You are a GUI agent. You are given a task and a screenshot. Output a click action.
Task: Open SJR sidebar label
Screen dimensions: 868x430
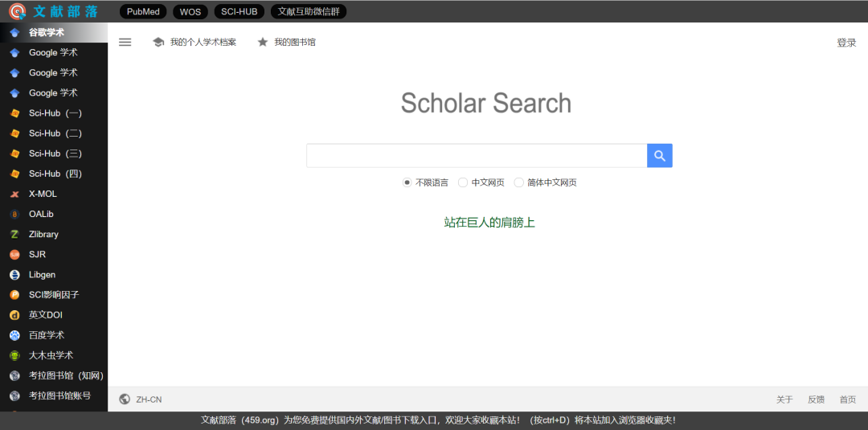tap(37, 255)
